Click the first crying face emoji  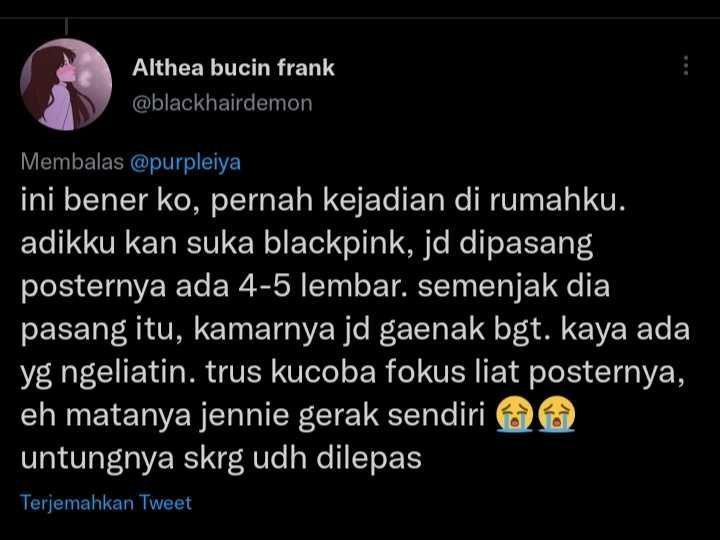click(514, 415)
